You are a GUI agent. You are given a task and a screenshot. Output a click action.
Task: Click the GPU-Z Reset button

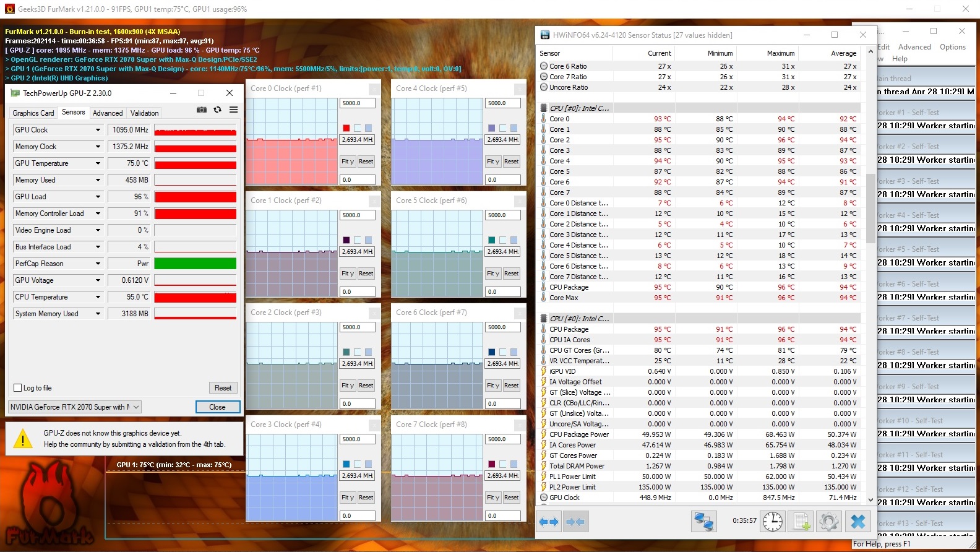223,388
